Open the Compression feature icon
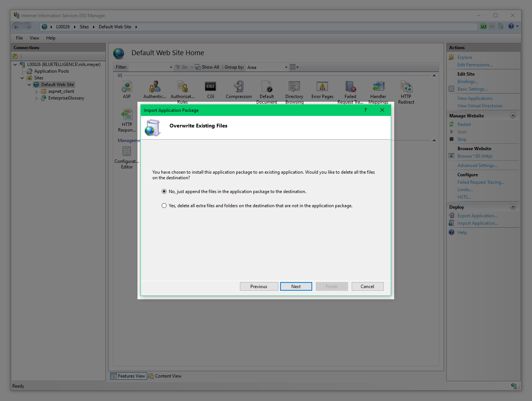Screen dimensions: 532x401 [238, 88]
